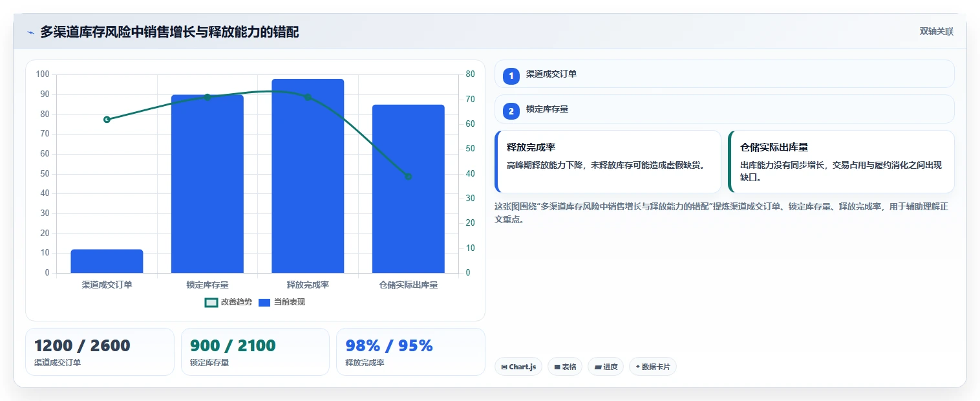Click the 数据卡片 tag
This screenshot has width=980, height=401.
coord(652,367)
